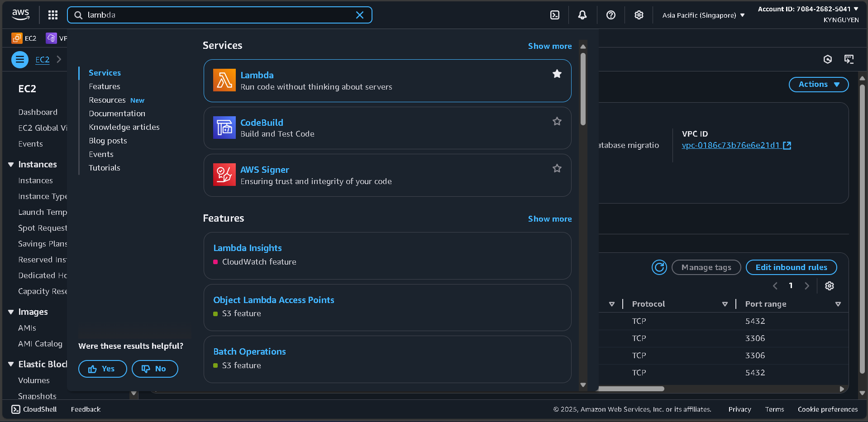Click the Edit inbound rules button
Screen dimensions: 868x422
[791, 267]
